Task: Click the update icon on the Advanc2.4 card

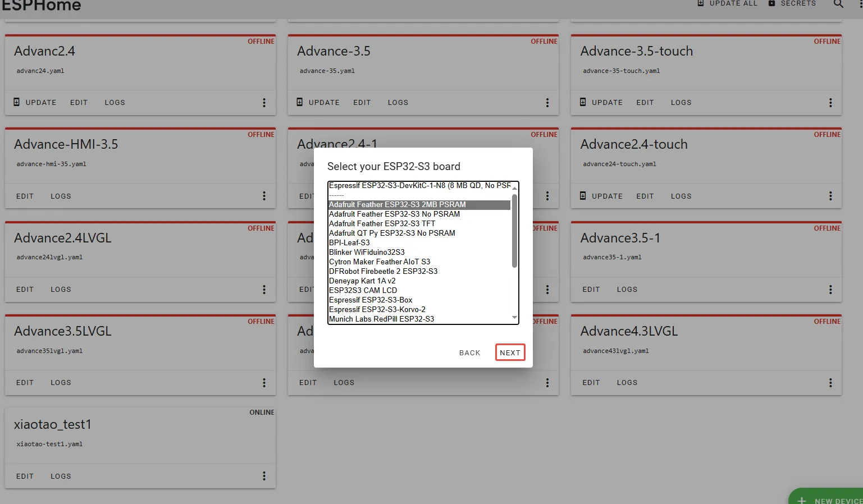Action: click(16, 102)
